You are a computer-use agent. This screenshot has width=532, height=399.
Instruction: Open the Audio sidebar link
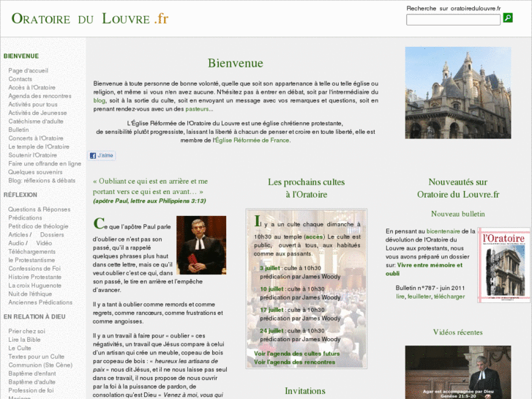16,244
